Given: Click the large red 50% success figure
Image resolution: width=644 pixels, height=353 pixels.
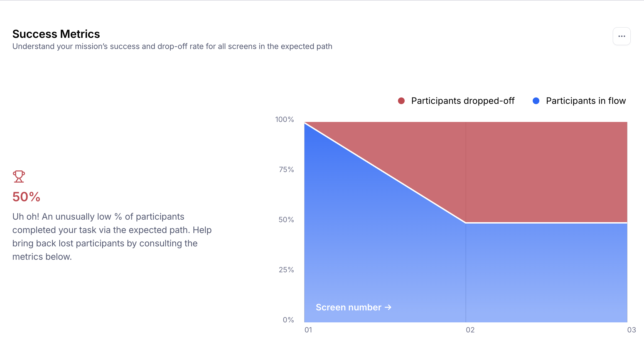Looking at the screenshot, I should pyautogui.click(x=26, y=197).
